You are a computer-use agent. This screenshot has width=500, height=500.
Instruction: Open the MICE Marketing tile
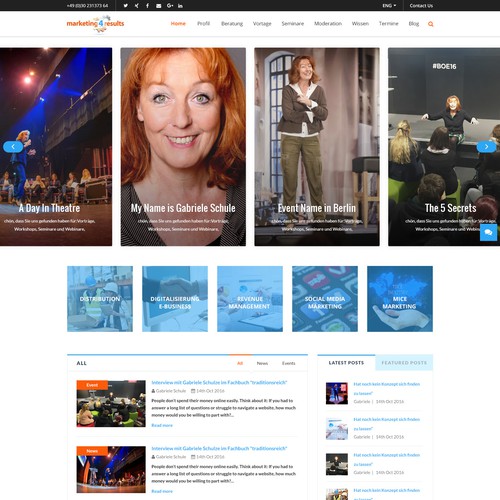point(400,299)
